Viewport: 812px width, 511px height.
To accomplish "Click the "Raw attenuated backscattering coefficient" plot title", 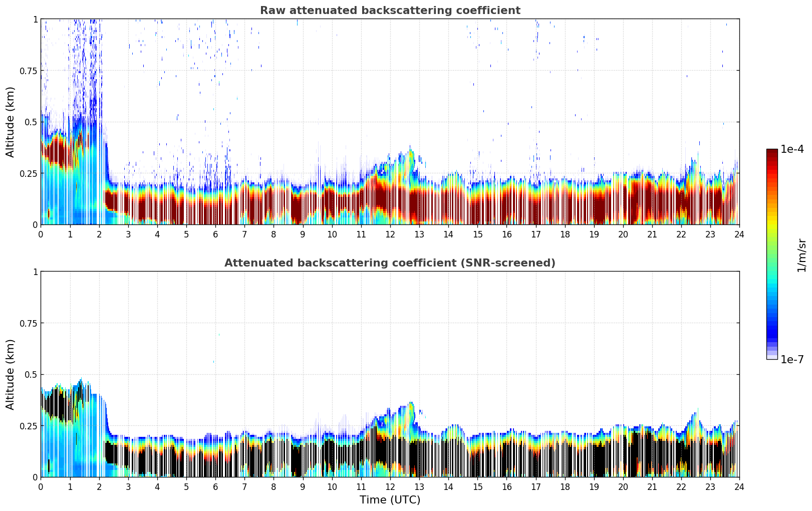I will 390,11.
